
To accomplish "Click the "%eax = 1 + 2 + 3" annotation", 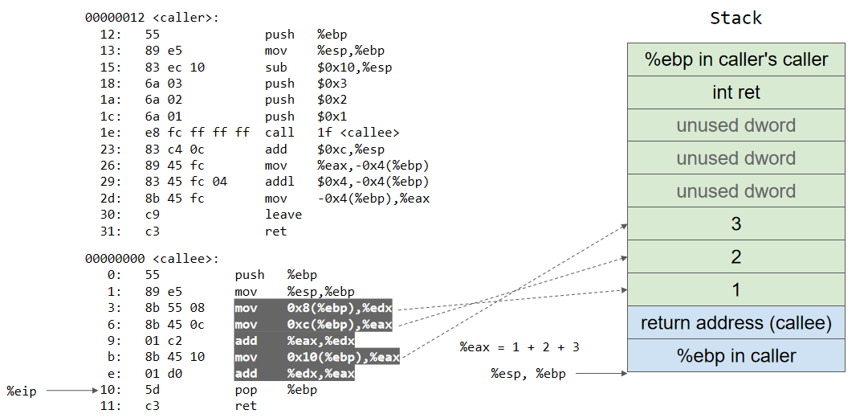I will pyautogui.click(x=520, y=347).
